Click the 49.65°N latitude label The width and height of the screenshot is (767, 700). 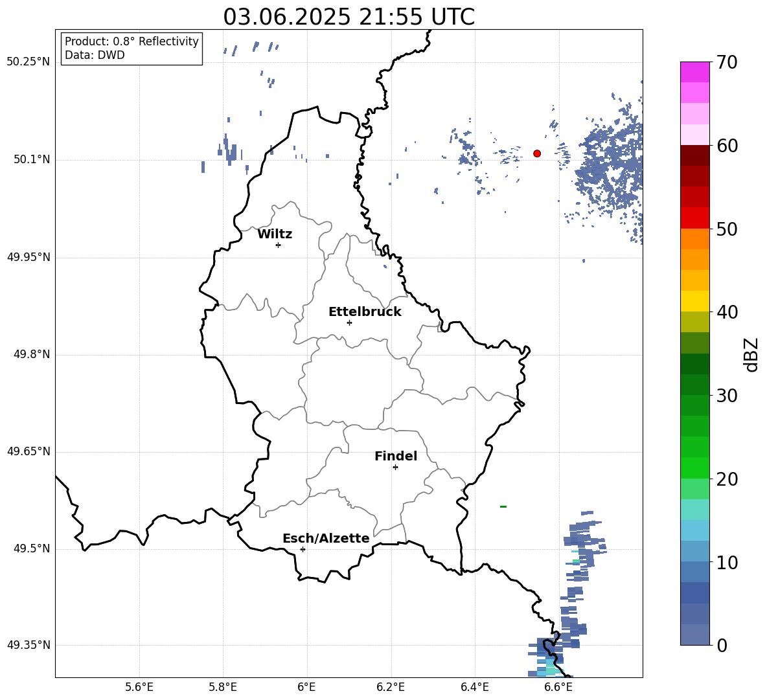(x=28, y=451)
